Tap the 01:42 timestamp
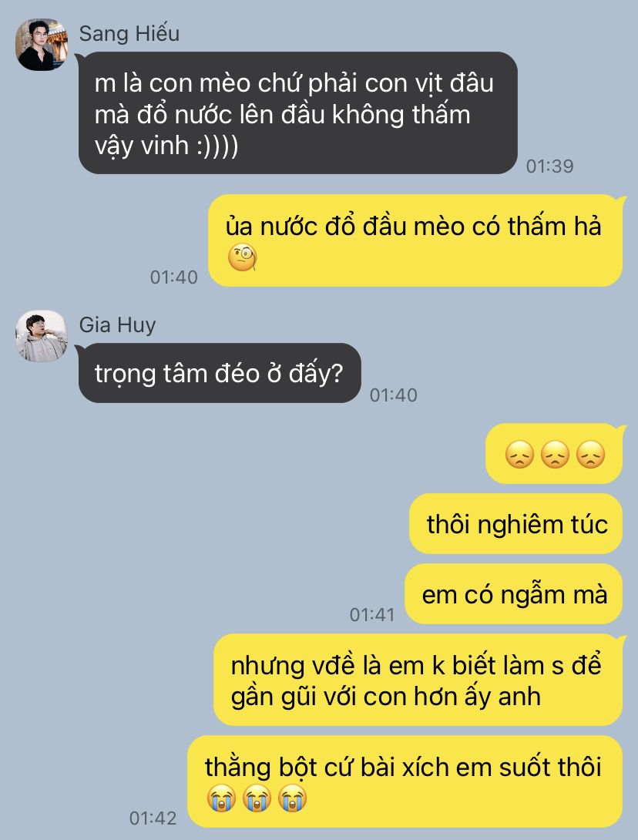Viewport: 638px width, 840px height. 153,818
